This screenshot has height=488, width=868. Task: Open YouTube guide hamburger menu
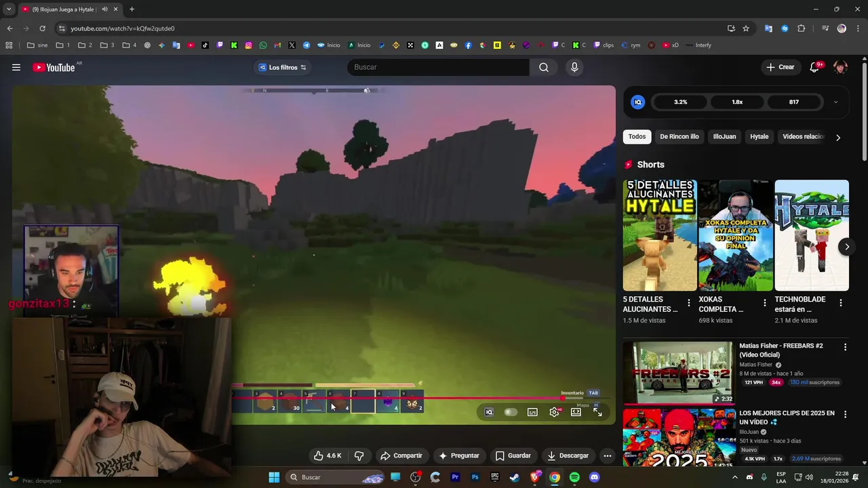[x=16, y=67]
